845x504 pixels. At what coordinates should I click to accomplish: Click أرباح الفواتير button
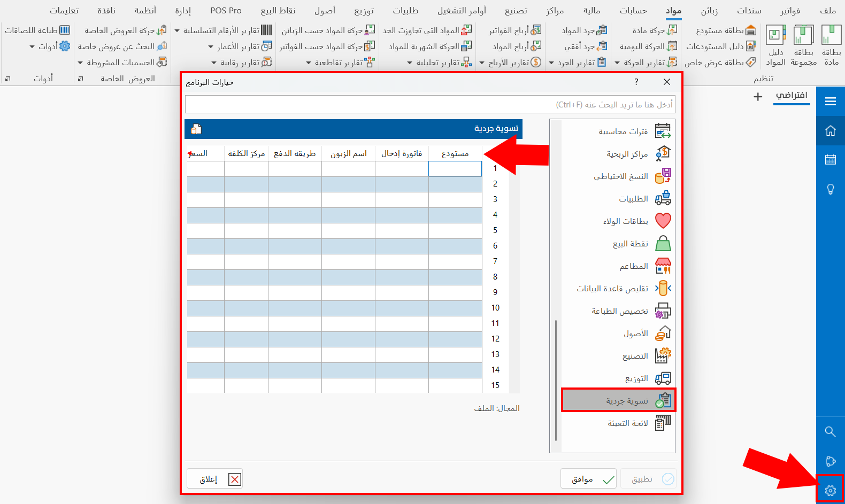tap(514, 30)
